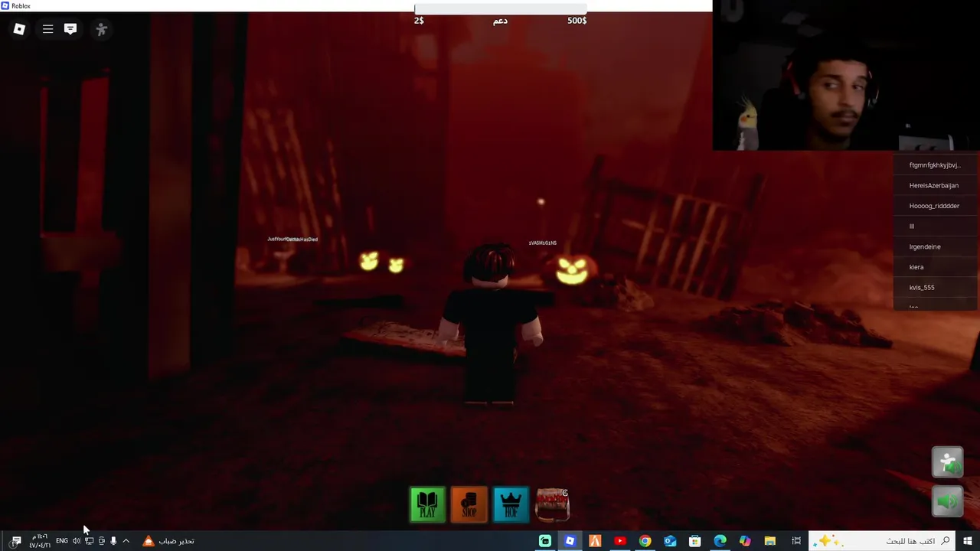The width and height of the screenshot is (980, 551).
Task: Open YouTube app from taskbar
Action: (x=620, y=541)
